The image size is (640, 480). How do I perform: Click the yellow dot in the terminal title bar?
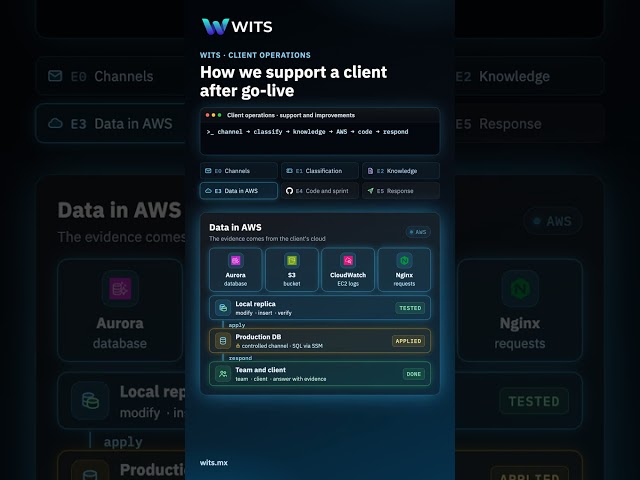pyautogui.click(x=213, y=116)
